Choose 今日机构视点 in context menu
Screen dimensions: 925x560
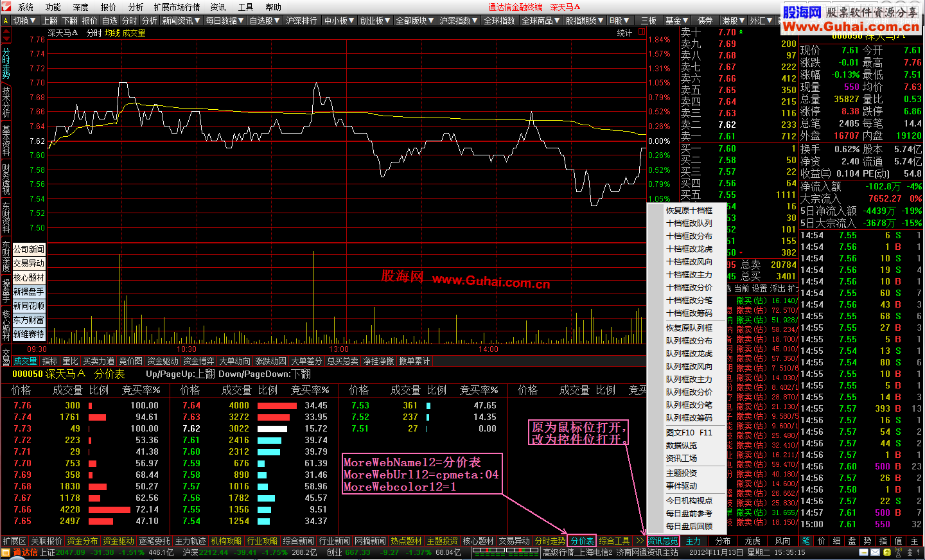tap(689, 501)
